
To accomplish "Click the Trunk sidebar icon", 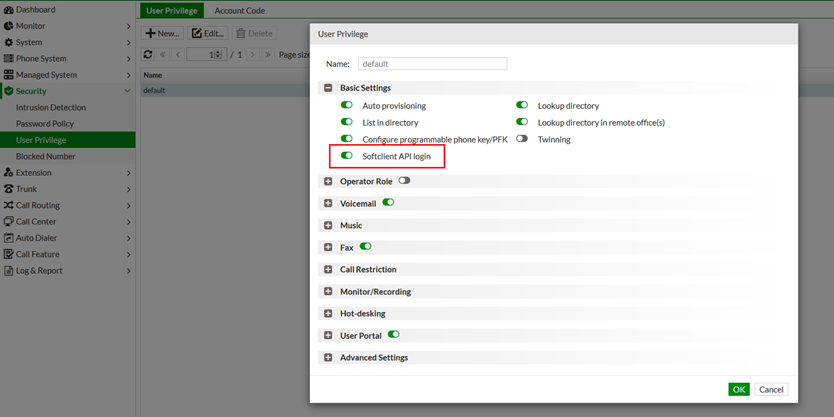I will (8, 189).
